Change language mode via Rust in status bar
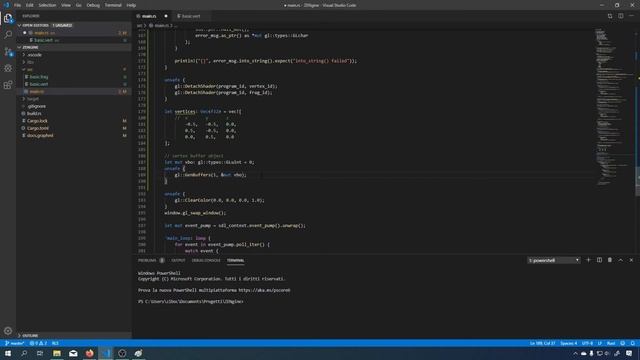Viewport: 640px width, 360px height. pyautogui.click(x=611, y=343)
